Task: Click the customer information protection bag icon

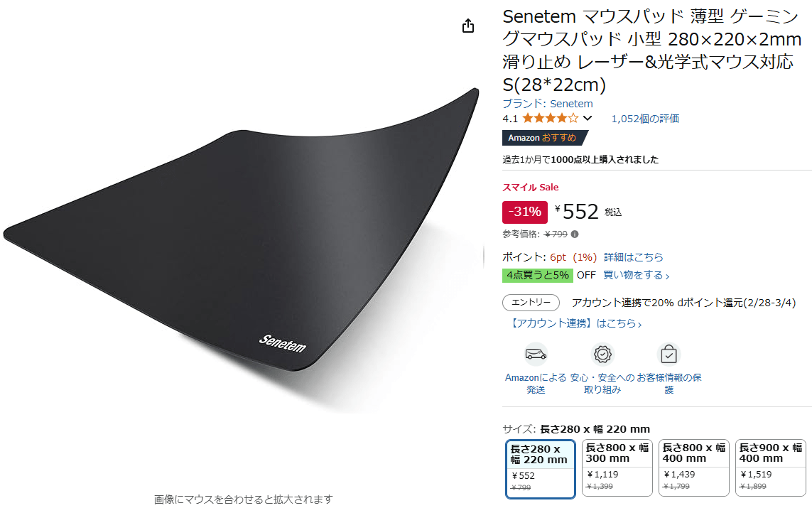Action: pyautogui.click(x=668, y=355)
